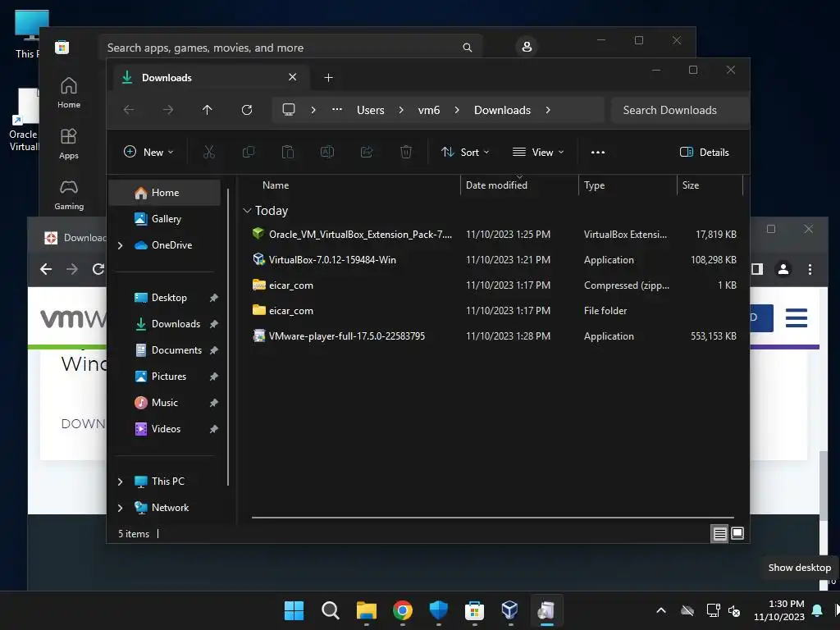840x630 pixels.
Task: Open hidden breadcrumb path ellipsis
Action: [x=337, y=110]
